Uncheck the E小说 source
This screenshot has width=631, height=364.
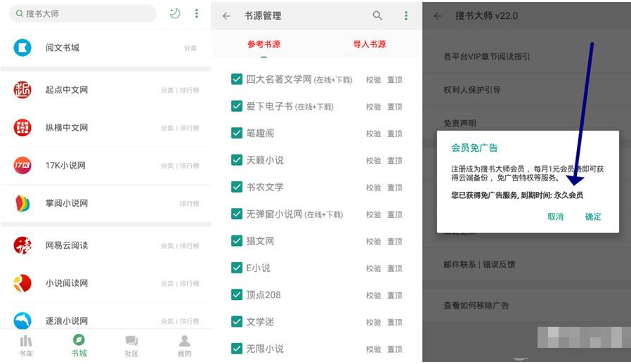point(237,268)
